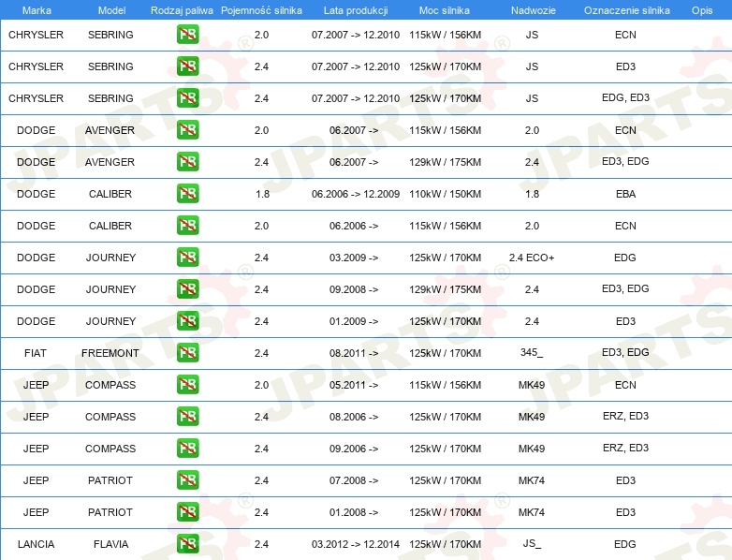Click fuel icon in Jeep Patriot 07.2008 row
This screenshot has height=560, width=732.
(187, 480)
